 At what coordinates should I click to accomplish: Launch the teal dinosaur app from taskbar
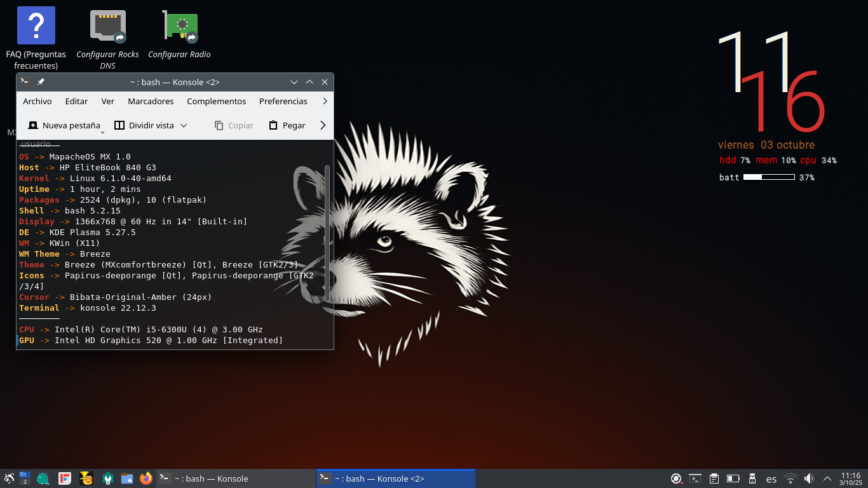coord(43,478)
